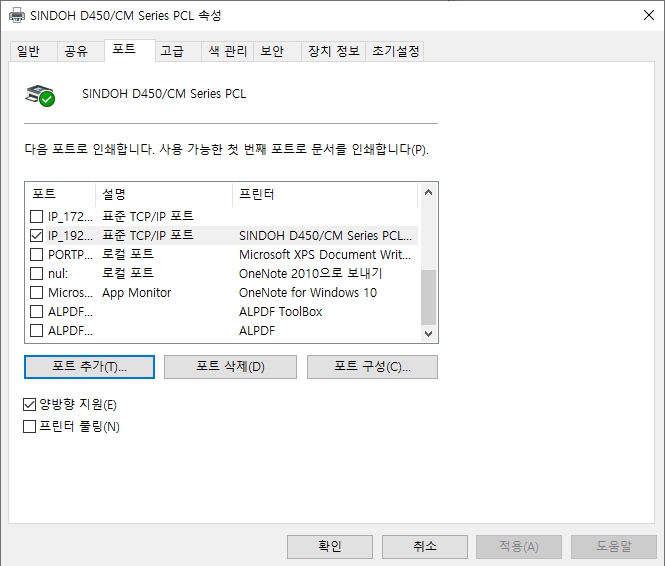Open the 색 관리 tab

228,51
